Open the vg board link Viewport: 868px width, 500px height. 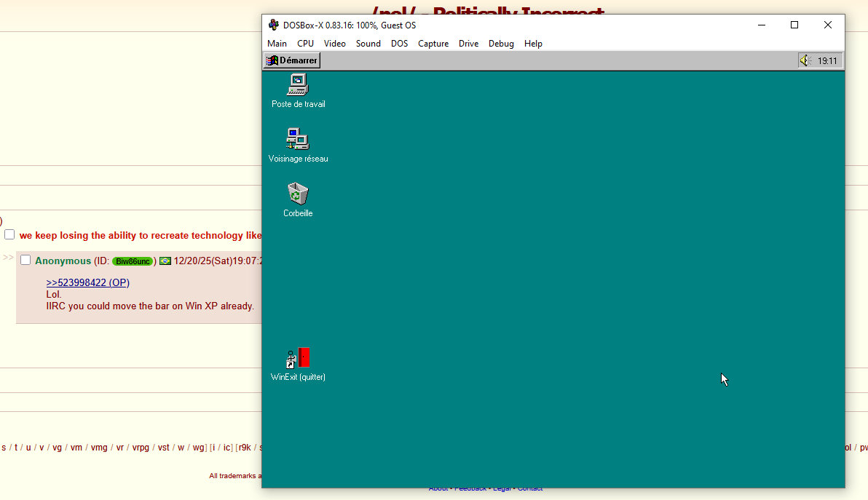[x=57, y=448]
